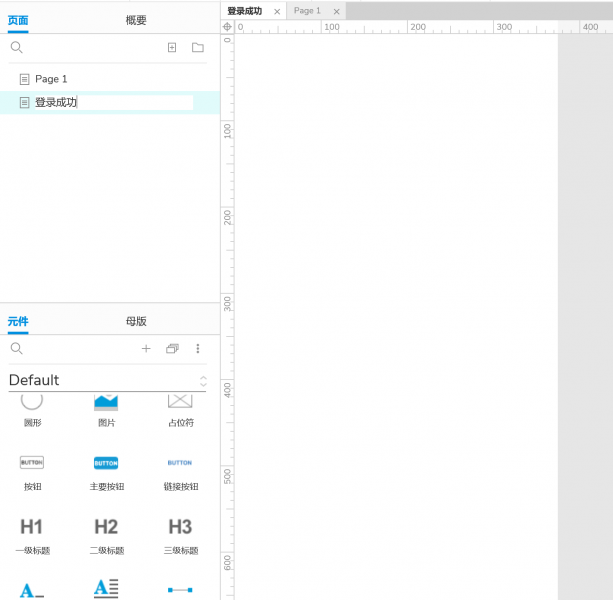Select the 占位符 placeholder widget

181,410
